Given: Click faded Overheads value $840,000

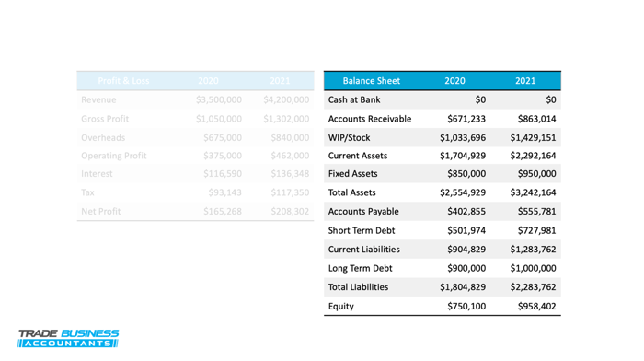Looking at the screenshot, I should (290, 138).
